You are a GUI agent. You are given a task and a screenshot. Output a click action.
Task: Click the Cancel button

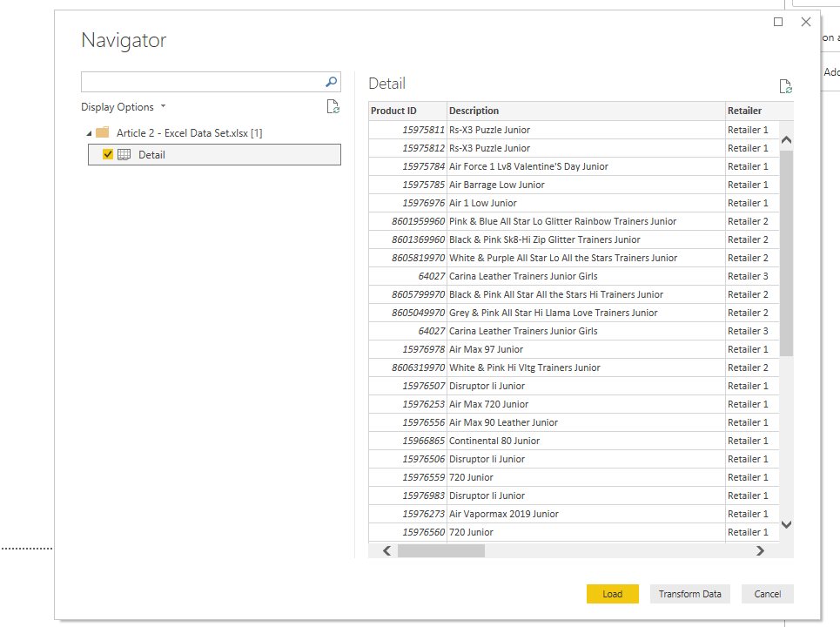(767, 594)
